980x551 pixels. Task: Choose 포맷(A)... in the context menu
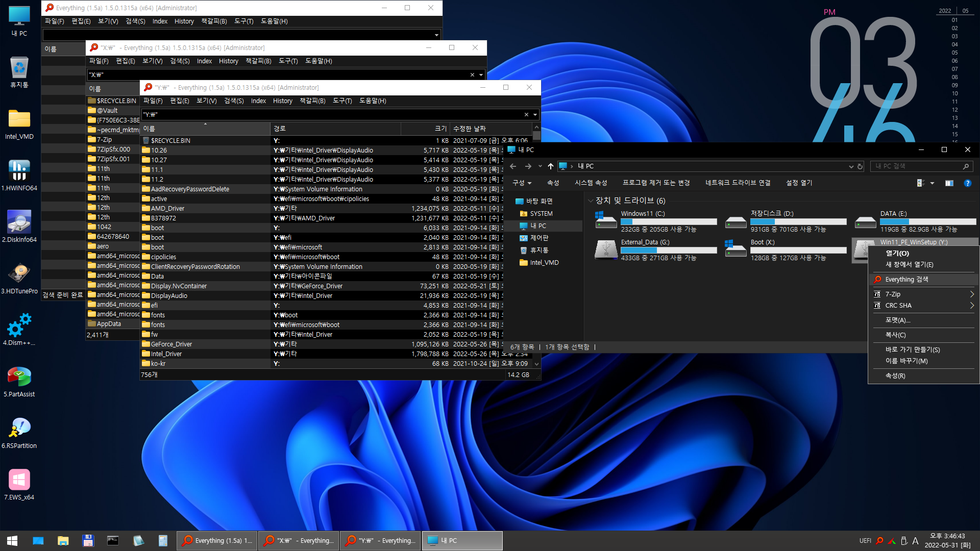(x=924, y=320)
